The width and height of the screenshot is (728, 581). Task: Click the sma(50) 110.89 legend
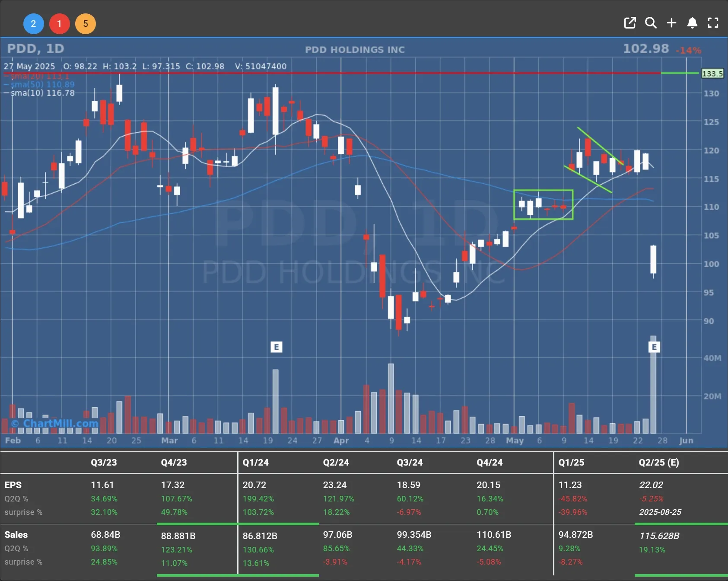39,84
